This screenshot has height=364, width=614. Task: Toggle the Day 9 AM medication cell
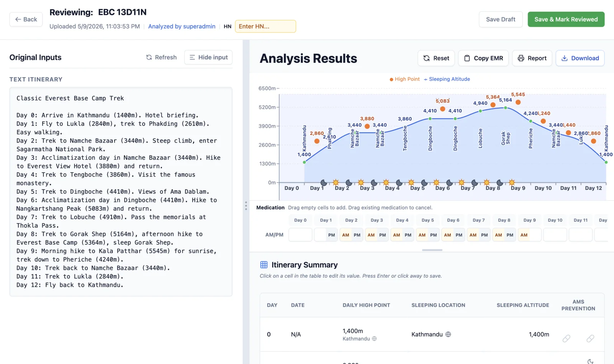pos(524,235)
